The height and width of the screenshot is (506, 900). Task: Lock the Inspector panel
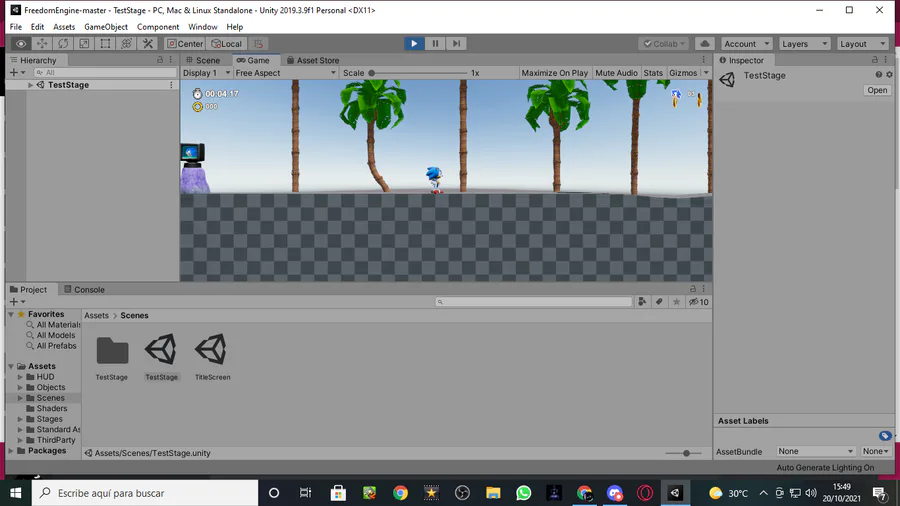pos(875,60)
